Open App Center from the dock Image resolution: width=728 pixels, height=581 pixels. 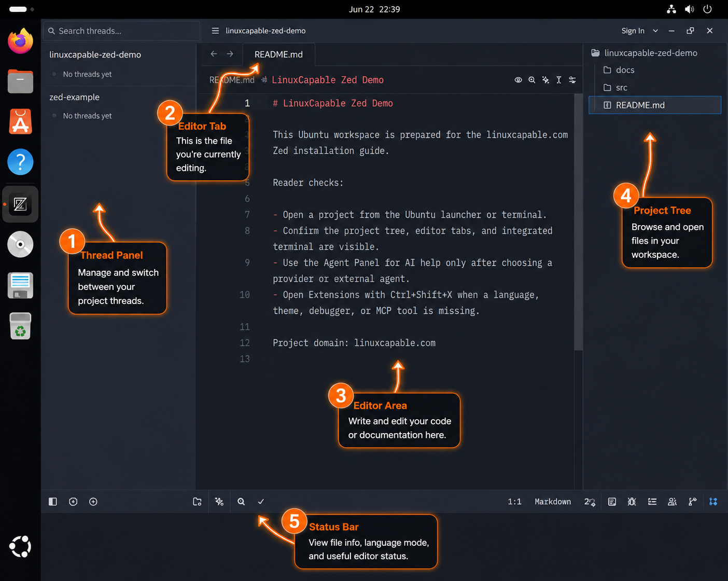coord(20,121)
